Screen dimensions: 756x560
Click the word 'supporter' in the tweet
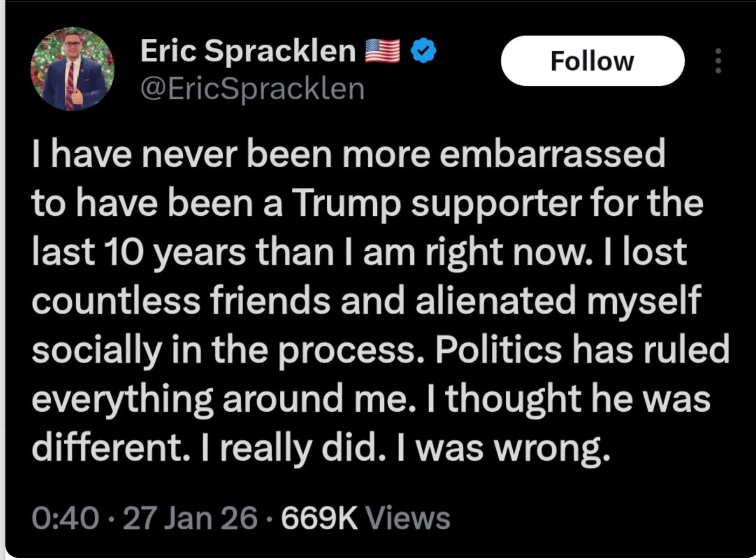(496, 203)
